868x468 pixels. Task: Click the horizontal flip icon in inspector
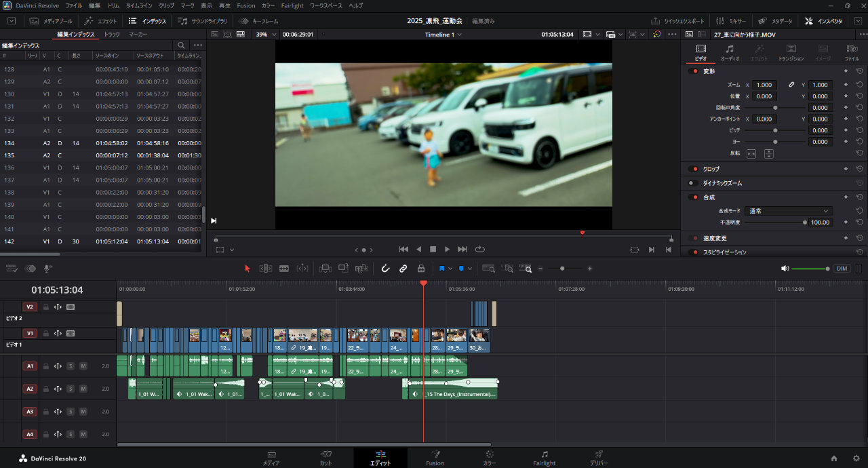751,154
